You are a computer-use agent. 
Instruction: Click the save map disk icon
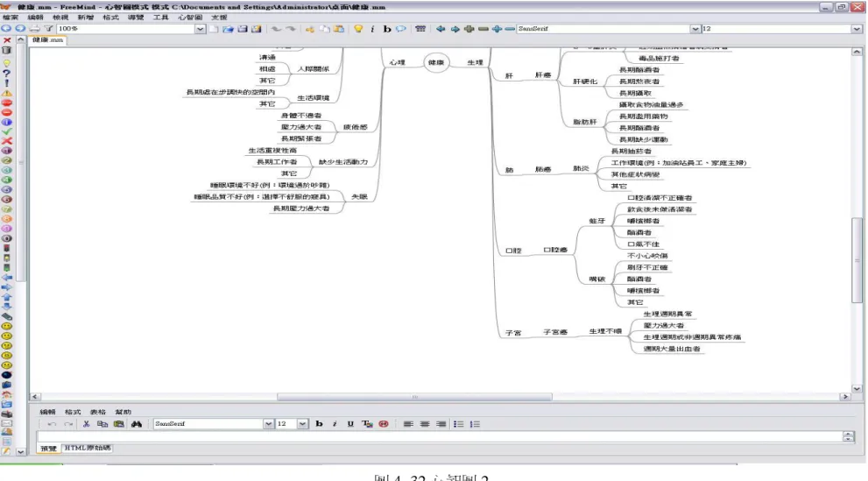coord(243,29)
